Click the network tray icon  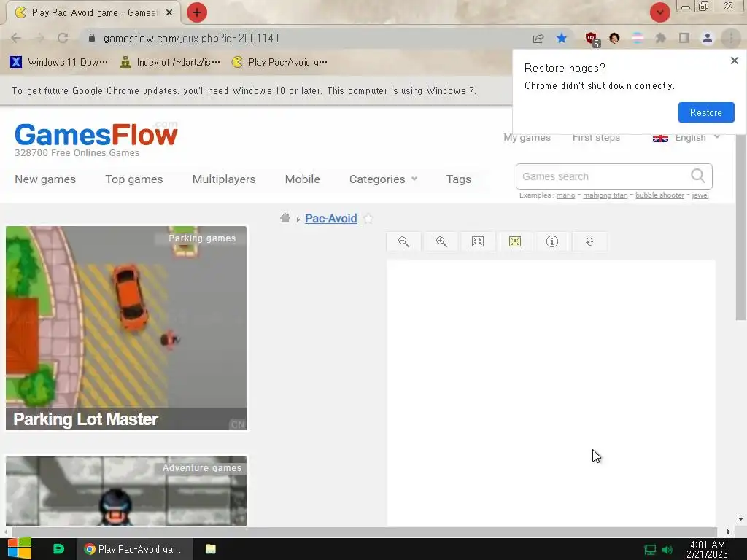[650, 550]
